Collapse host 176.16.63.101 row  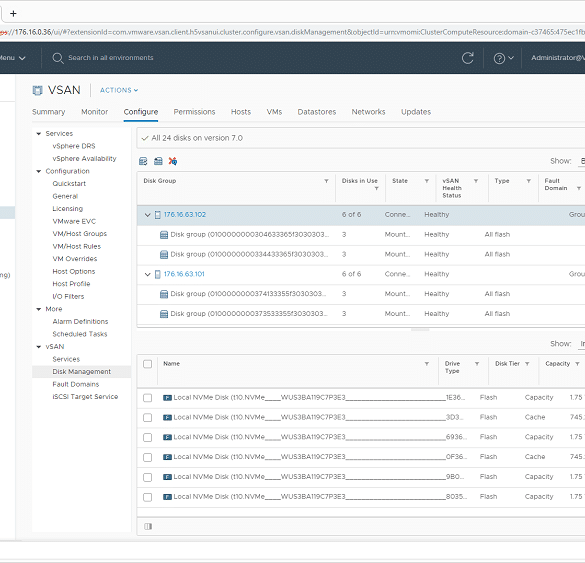147,274
